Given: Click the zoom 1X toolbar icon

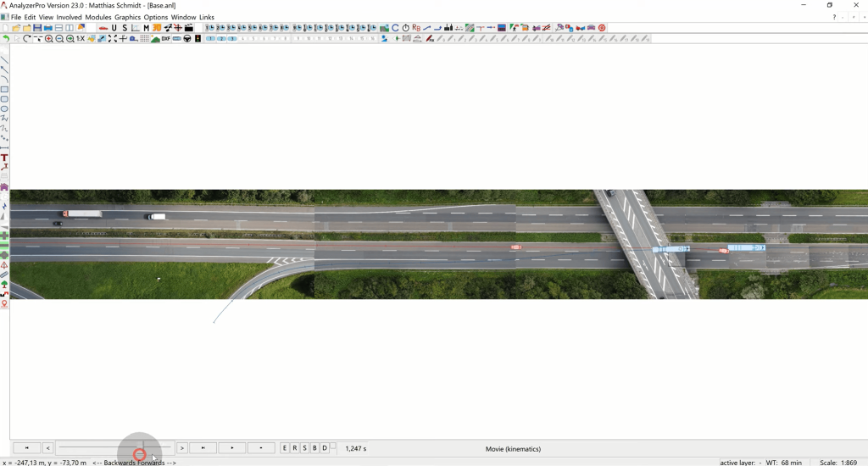Looking at the screenshot, I should (x=81, y=39).
